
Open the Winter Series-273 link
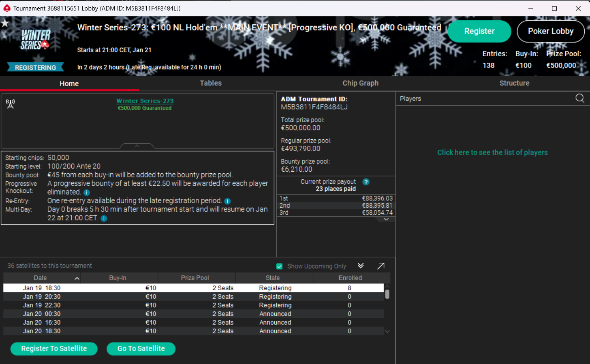pyautogui.click(x=145, y=101)
